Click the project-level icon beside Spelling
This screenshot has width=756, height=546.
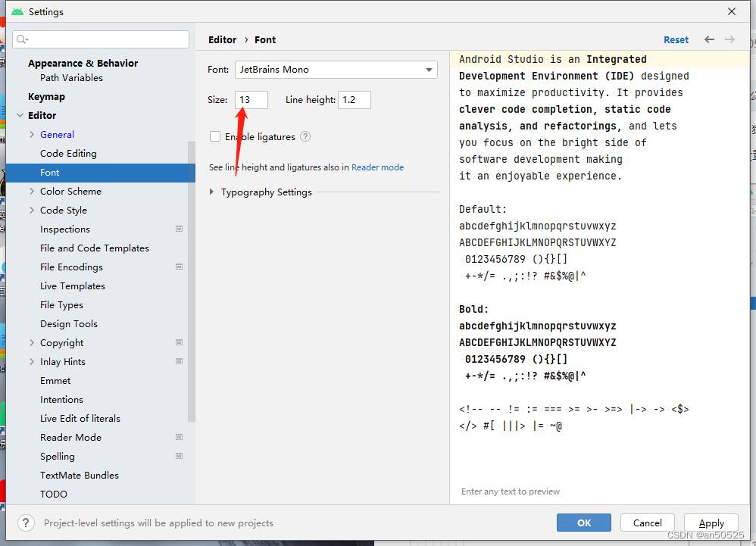click(x=180, y=456)
